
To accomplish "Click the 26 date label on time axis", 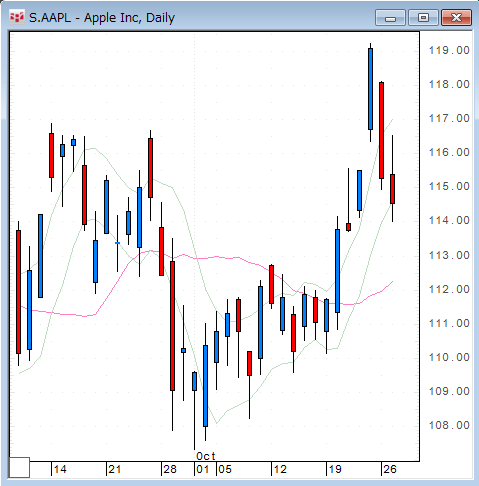I will point(390,469).
